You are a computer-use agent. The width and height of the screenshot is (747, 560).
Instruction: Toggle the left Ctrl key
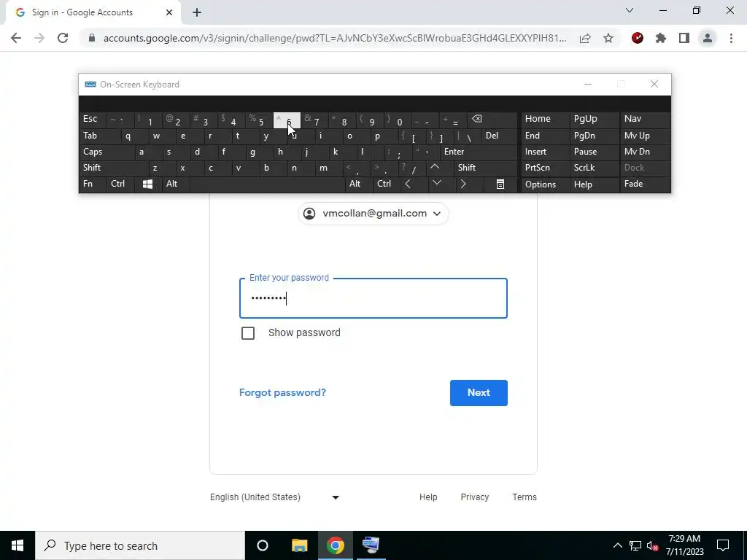120,184
